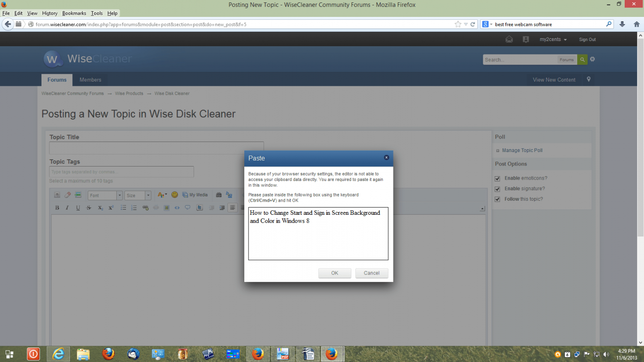This screenshot has height=362, width=644.
Task: Reload the page in Firefox
Action: coord(473,24)
